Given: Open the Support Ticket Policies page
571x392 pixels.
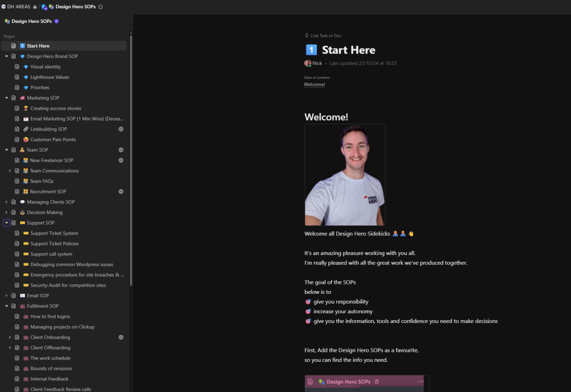Looking at the screenshot, I should tap(54, 244).
